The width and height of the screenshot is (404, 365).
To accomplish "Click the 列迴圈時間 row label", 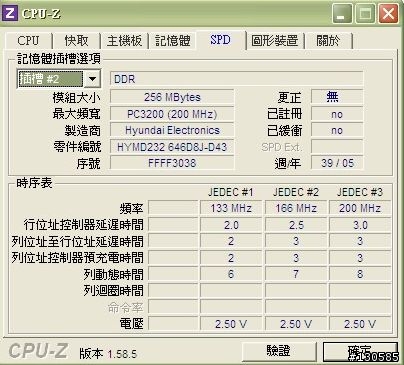I will click(x=113, y=291).
